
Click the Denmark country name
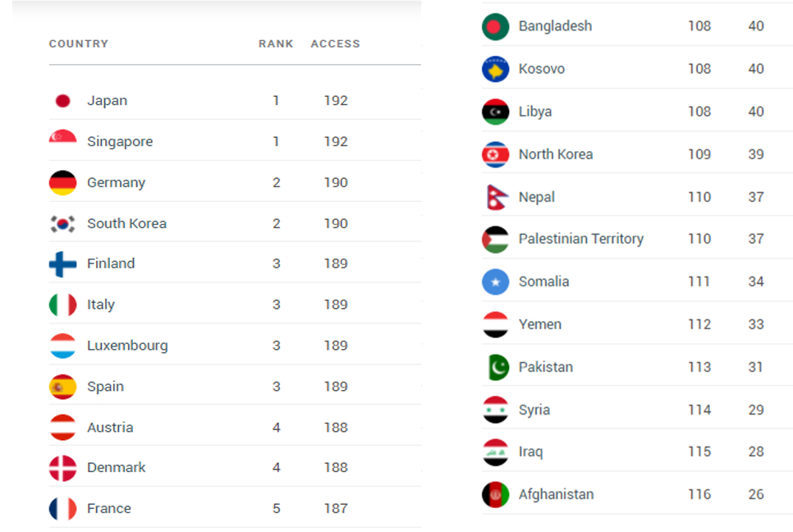(x=117, y=467)
